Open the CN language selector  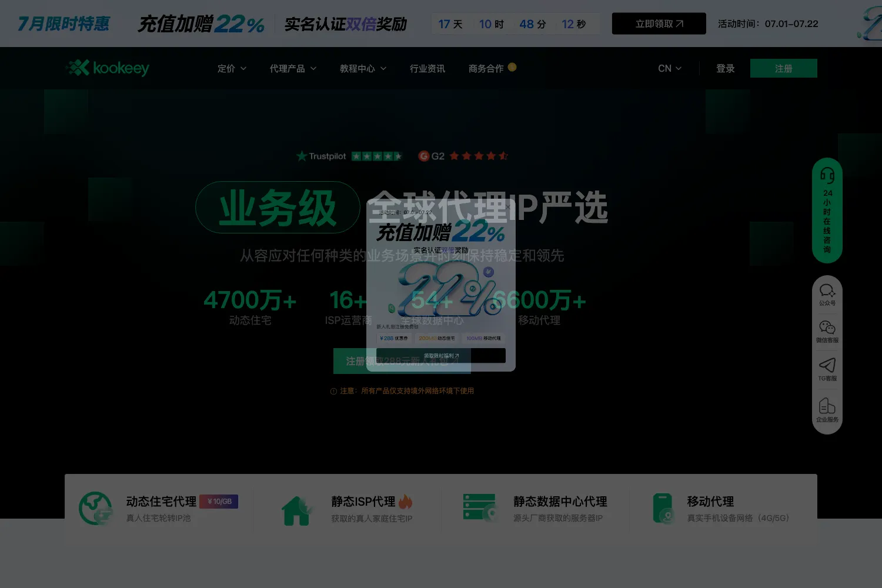pyautogui.click(x=670, y=68)
